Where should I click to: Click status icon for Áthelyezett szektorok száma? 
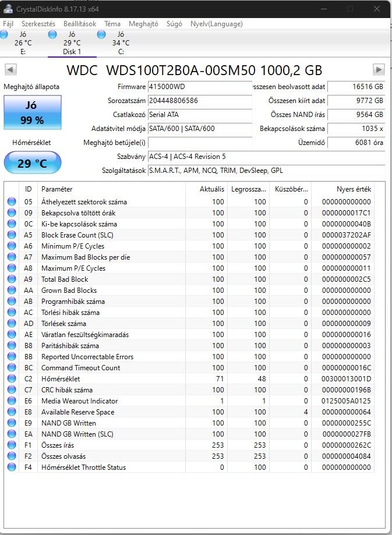coord(12,201)
